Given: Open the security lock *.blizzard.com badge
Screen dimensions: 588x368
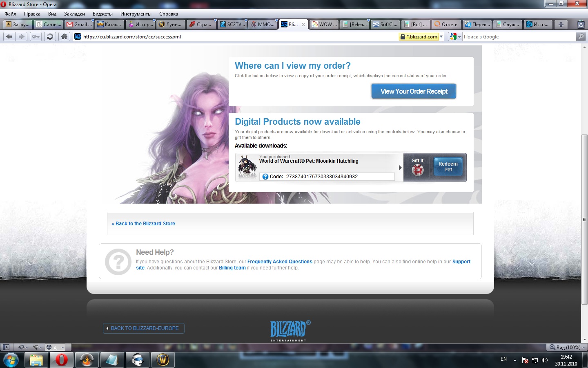Looking at the screenshot, I should 419,37.
